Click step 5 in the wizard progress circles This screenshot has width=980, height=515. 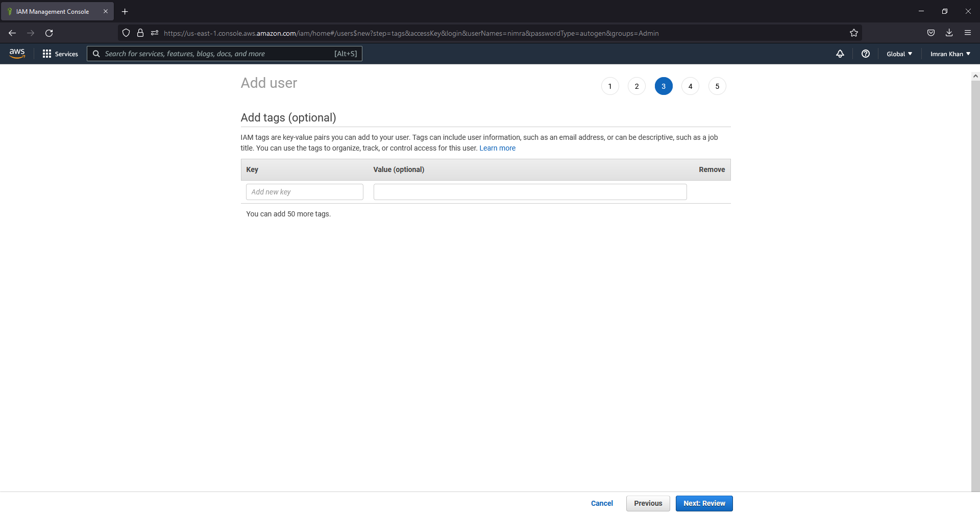click(717, 86)
